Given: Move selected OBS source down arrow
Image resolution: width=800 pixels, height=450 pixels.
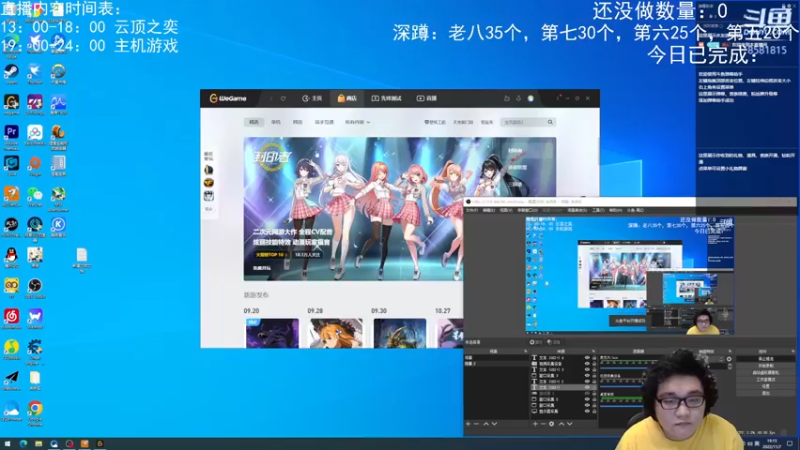Looking at the screenshot, I should (570, 423).
